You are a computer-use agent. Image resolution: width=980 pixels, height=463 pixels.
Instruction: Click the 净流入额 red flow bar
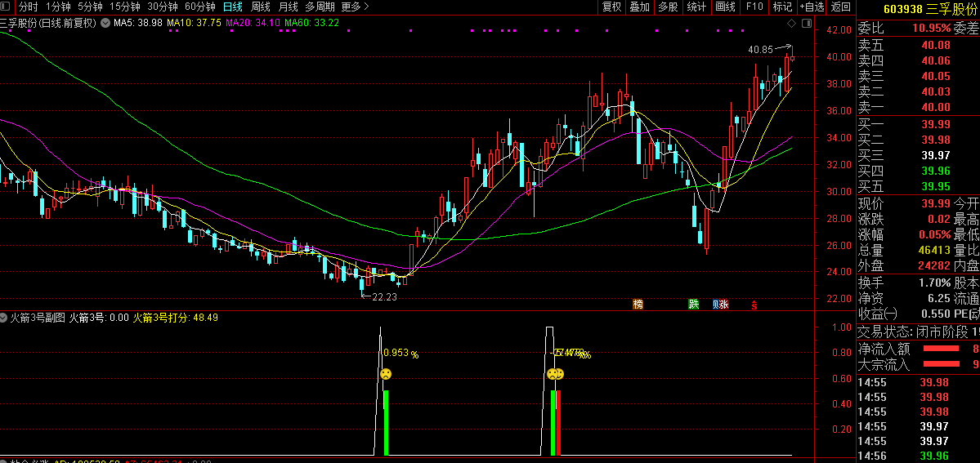[x=941, y=349]
